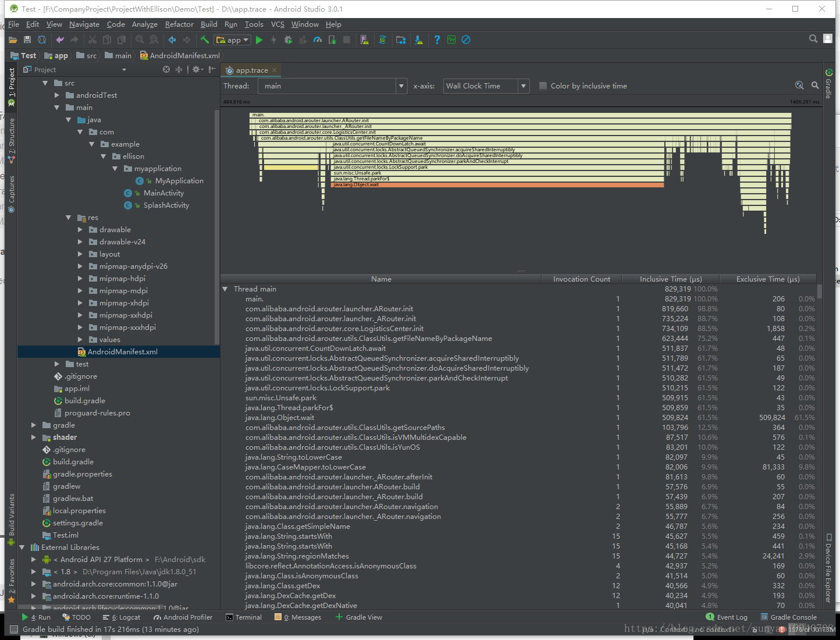Click the trace table vertical scrollbar
This screenshot has width=840, height=640.
tap(820, 291)
